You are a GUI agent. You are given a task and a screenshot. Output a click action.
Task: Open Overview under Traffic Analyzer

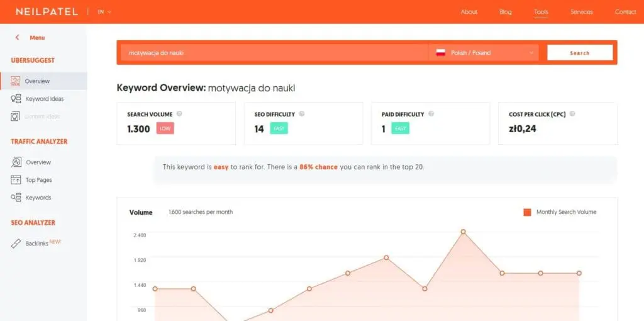coord(38,162)
